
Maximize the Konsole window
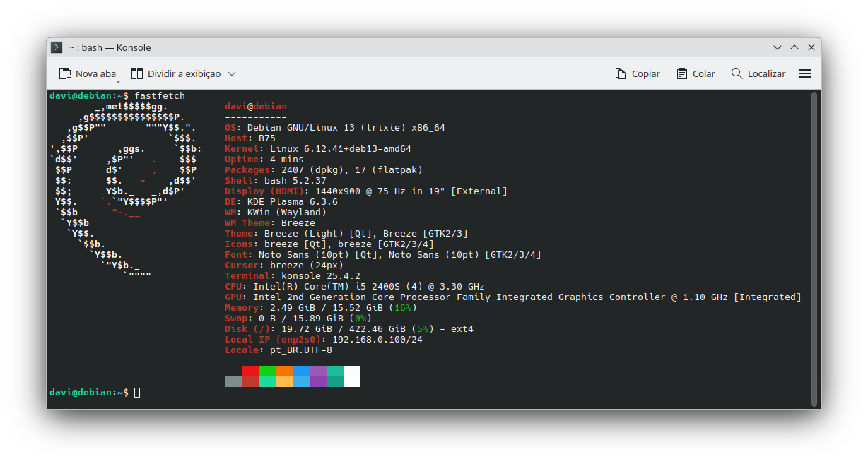(794, 47)
